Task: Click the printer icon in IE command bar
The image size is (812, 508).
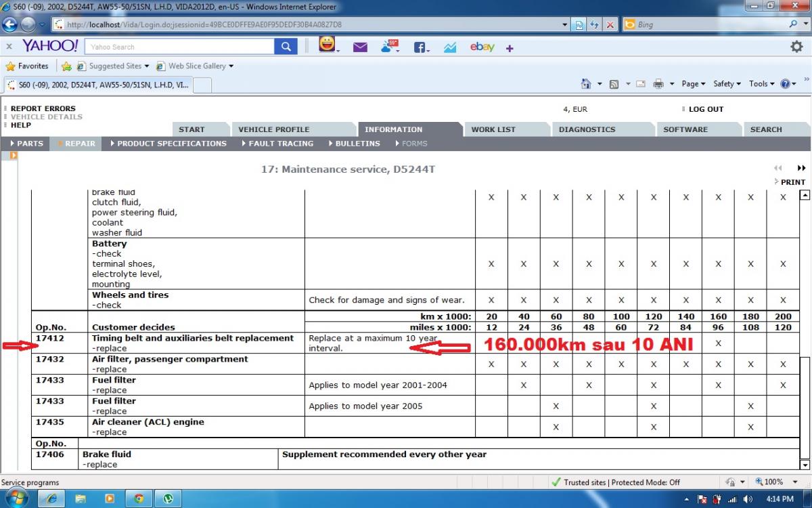Action: (658, 84)
